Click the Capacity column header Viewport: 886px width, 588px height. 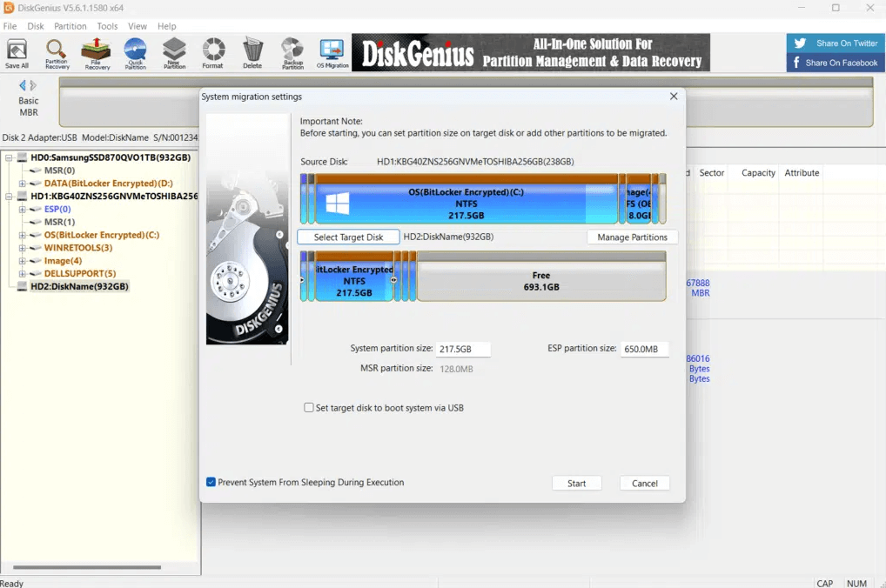coord(758,173)
